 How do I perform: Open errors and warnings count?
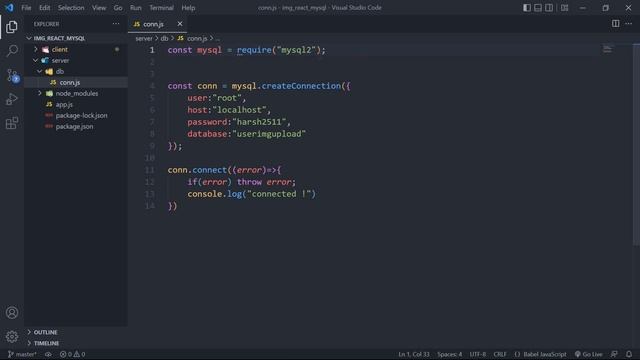[73, 354]
